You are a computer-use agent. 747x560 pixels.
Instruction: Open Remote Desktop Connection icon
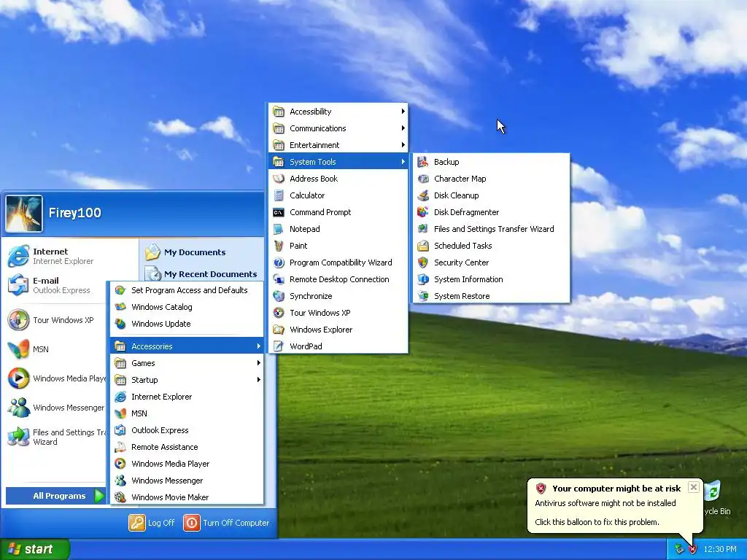point(279,279)
